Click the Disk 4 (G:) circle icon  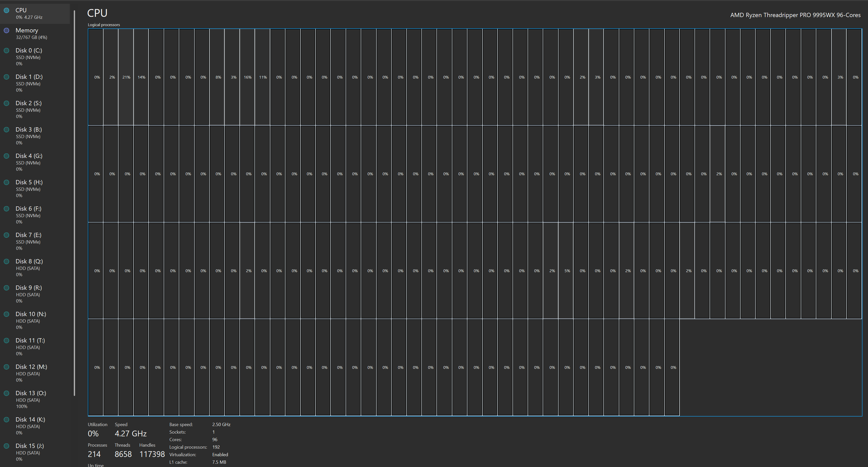point(7,156)
